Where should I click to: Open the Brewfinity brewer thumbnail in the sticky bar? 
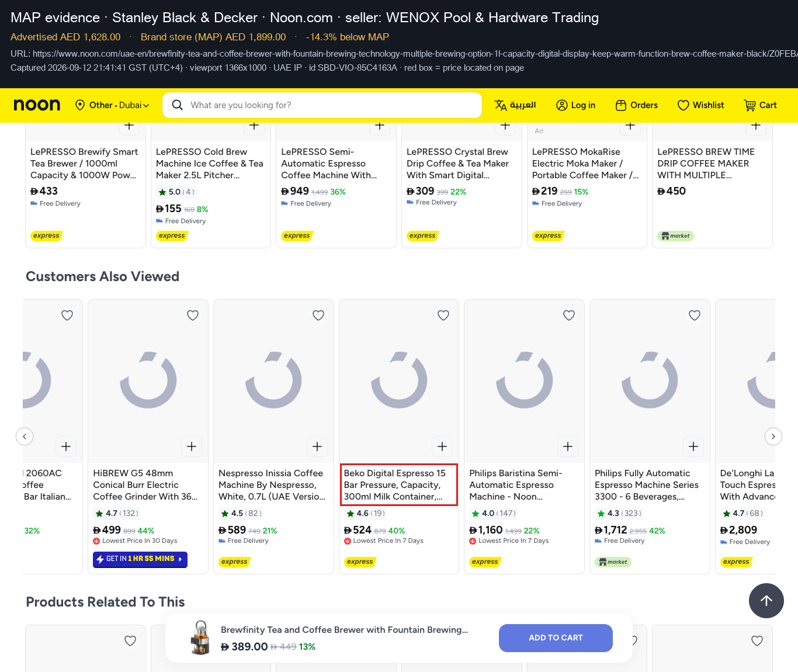(200, 638)
